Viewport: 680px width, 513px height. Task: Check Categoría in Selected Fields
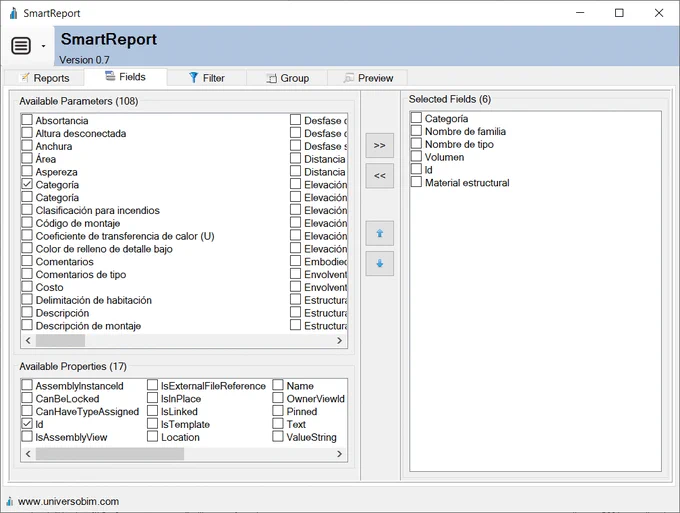point(416,118)
